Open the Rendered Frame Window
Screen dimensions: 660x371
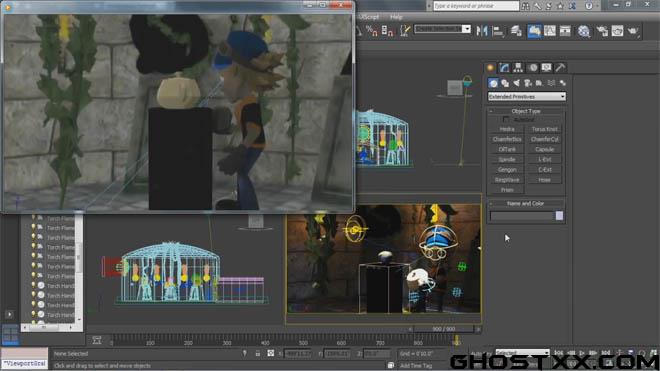[617, 31]
